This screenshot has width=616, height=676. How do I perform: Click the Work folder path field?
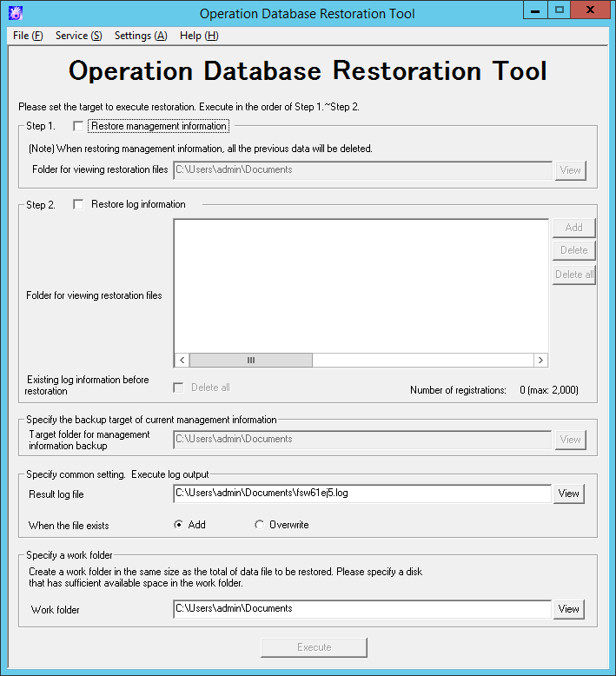[x=362, y=609]
